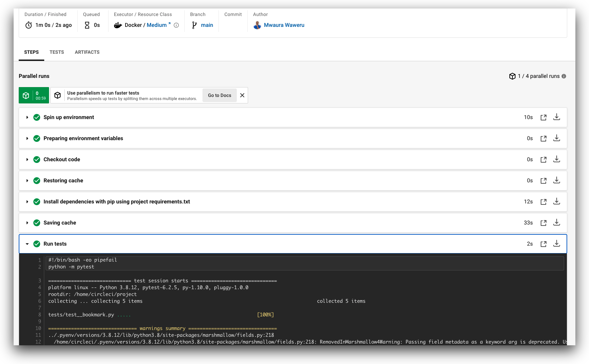
Task: Download the Saving cache step log
Action: (x=557, y=222)
